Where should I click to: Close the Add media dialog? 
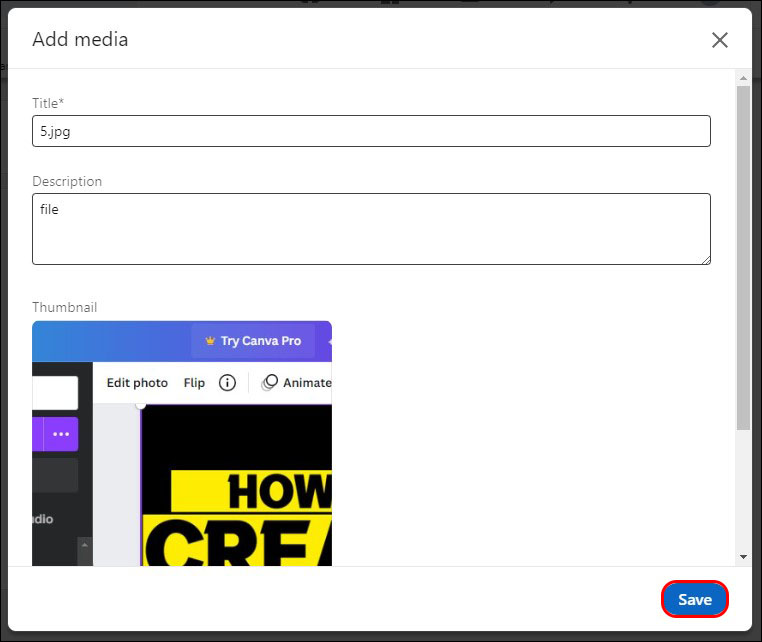tap(720, 40)
